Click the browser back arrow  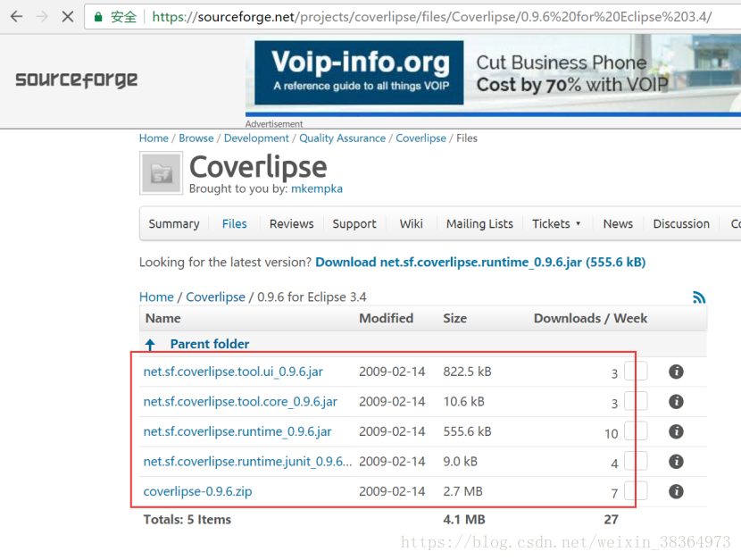tap(17, 17)
